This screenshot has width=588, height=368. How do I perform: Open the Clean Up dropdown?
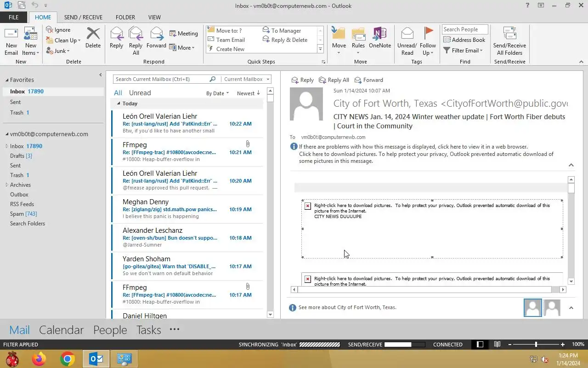[63, 40]
